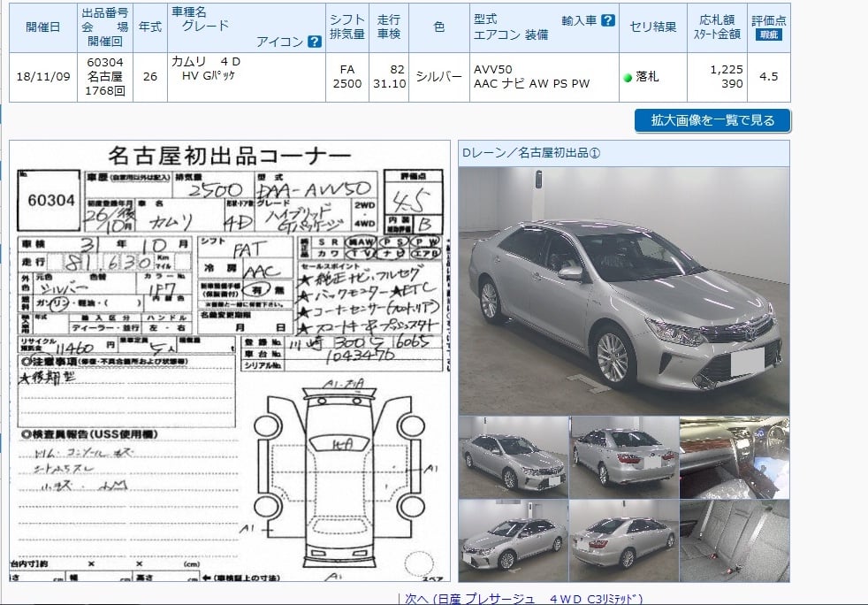868x605 pixels.
Task: Click the help icon next to アイコン
Action: pyautogui.click(x=315, y=42)
